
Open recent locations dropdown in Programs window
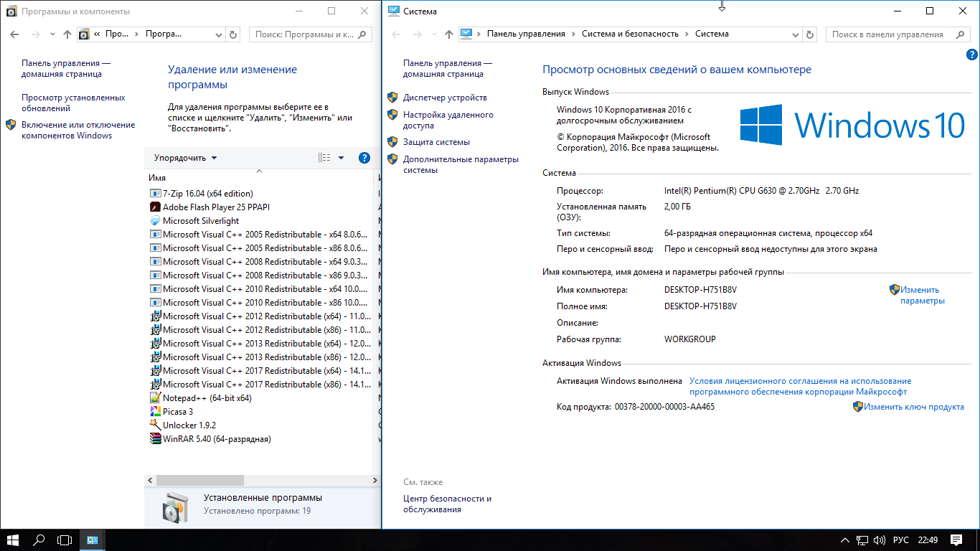(52, 34)
